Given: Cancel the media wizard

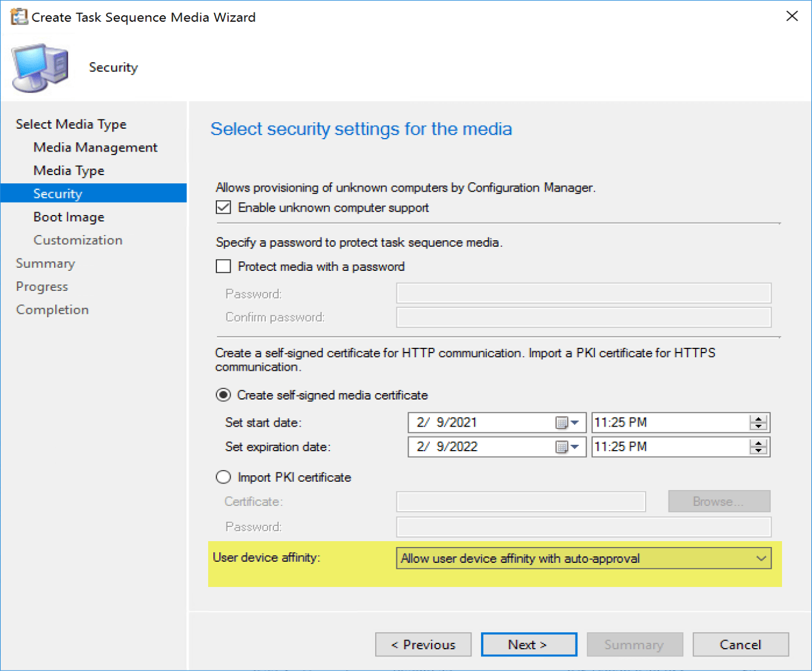Looking at the screenshot, I should tap(740, 645).
